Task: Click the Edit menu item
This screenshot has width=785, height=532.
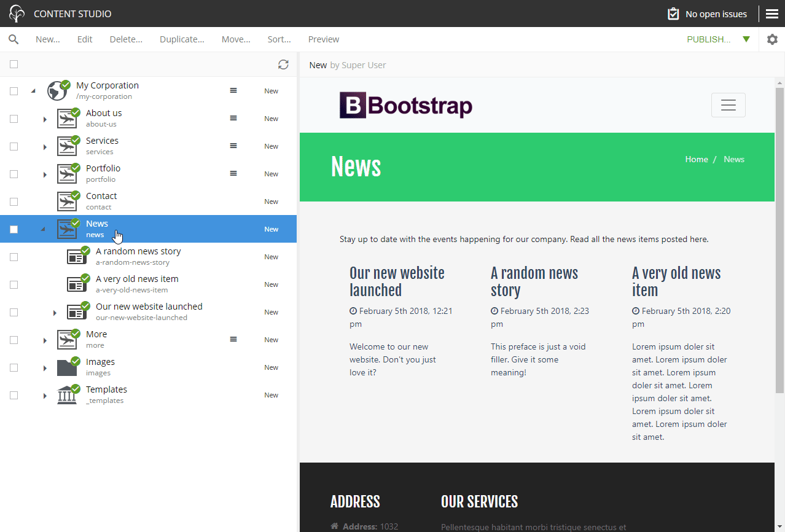Action: tap(84, 39)
